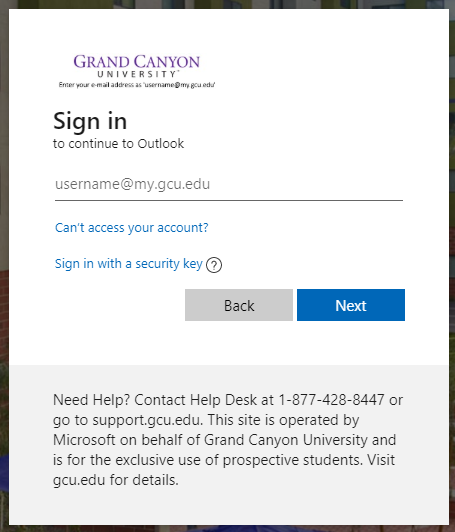
Task: Click the "Microsoft on behalf of" footer line
Action: (127, 440)
